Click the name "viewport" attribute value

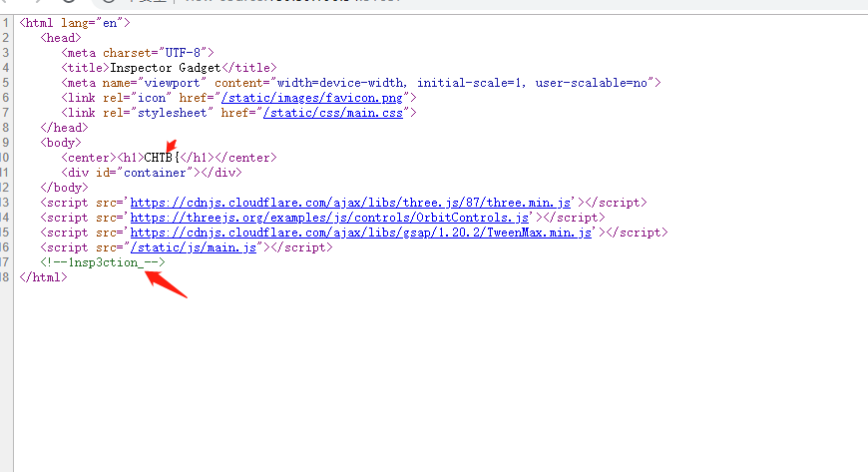pyautogui.click(x=172, y=83)
